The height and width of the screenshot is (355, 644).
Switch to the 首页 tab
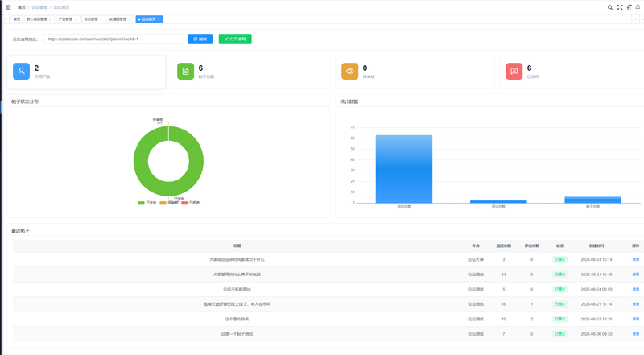[x=16, y=19]
